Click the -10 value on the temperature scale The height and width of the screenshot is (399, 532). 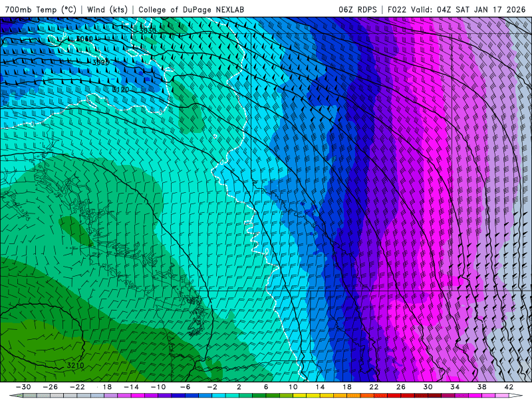click(x=158, y=387)
